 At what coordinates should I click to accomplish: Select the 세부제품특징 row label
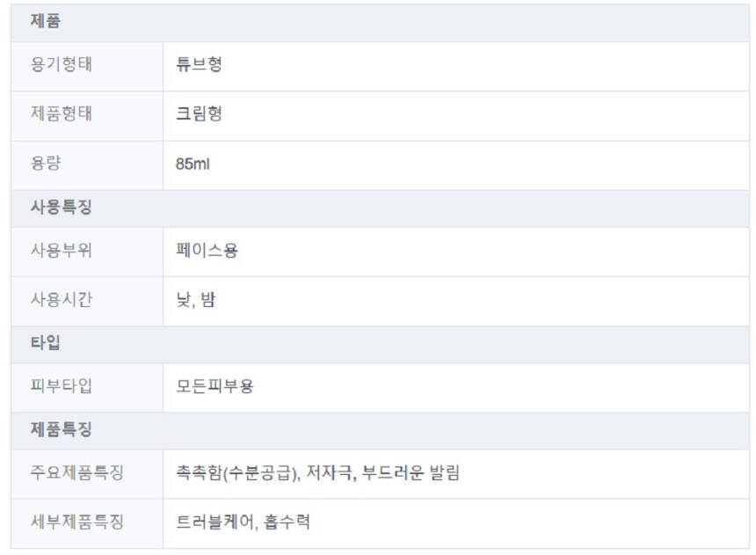pyautogui.click(x=77, y=522)
